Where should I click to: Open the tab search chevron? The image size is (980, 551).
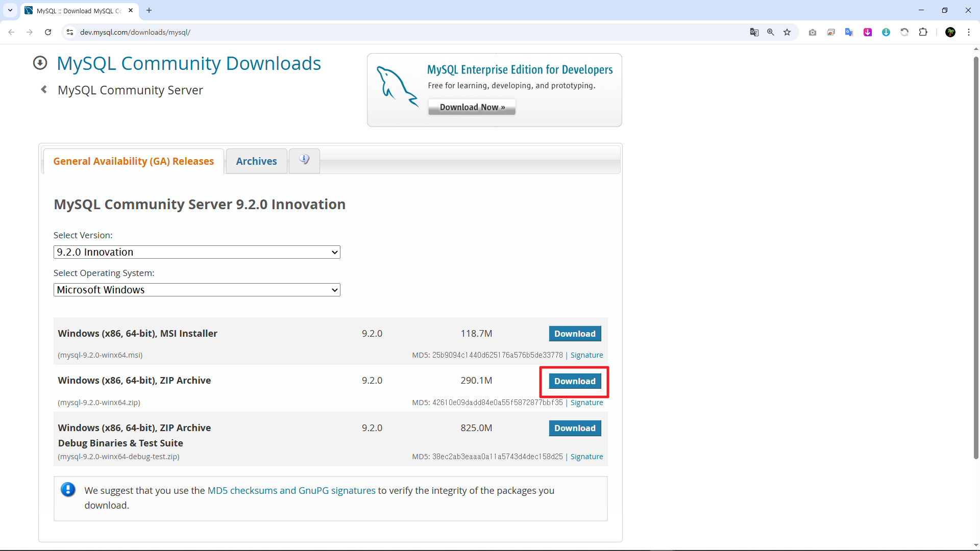(10, 10)
